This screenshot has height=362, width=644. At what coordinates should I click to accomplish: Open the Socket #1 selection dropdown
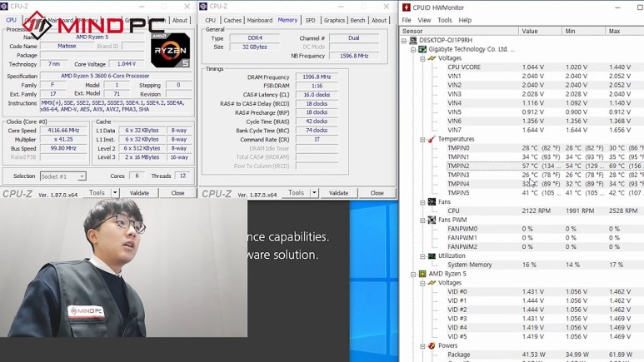click(x=82, y=176)
